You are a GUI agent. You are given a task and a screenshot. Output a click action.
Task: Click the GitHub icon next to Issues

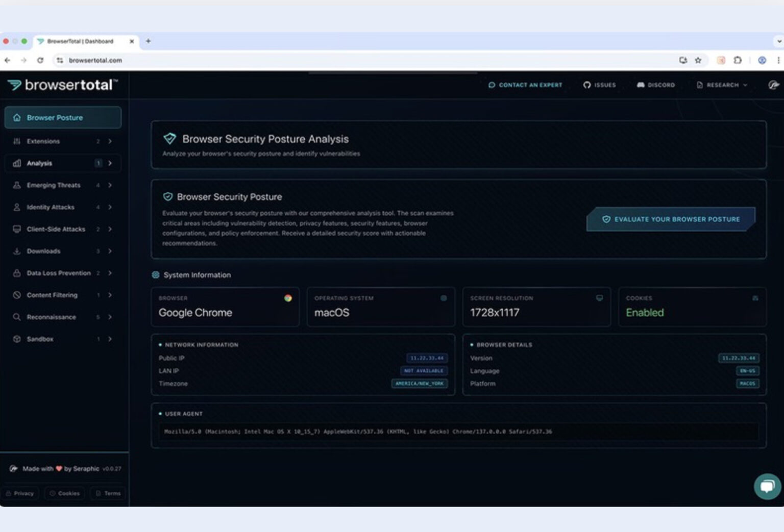point(587,85)
